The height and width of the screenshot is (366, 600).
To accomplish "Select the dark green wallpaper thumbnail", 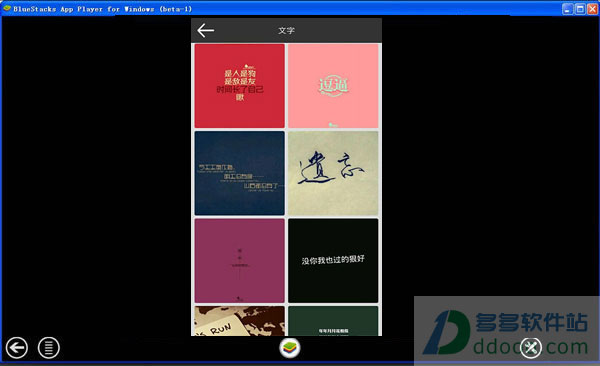I will click(333, 321).
